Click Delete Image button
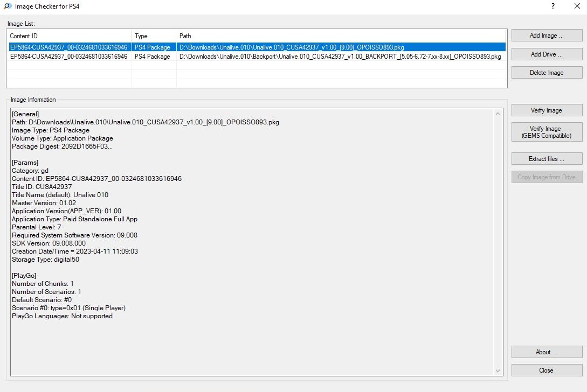Viewport: 587px width, 392px height. pyautogui.click(x=547, y=73)
